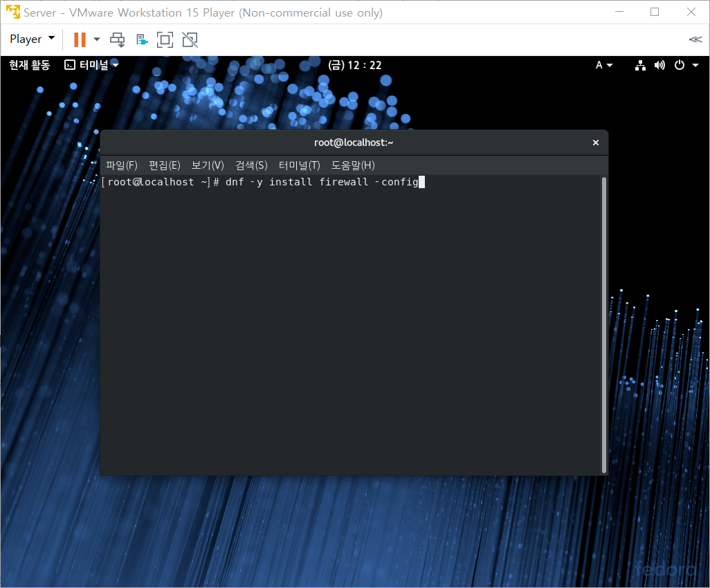This screenshot has height=588, width=710.
Task: Close the root@localhost terminal window
Action: point(595,143)
